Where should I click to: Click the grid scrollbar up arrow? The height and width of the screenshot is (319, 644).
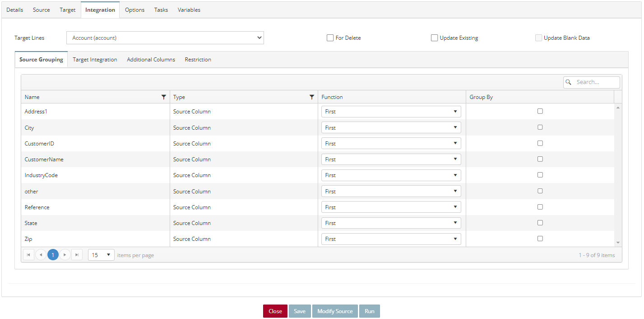(618, 107)
